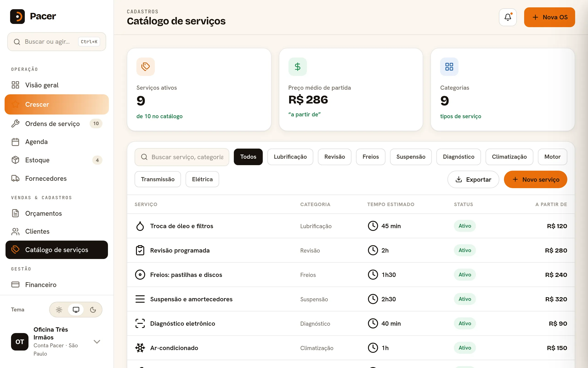Click the magnifier icon in Buscar ou agir
The height and width of the screenshot is (368, 588).
(x=17, y=42)
